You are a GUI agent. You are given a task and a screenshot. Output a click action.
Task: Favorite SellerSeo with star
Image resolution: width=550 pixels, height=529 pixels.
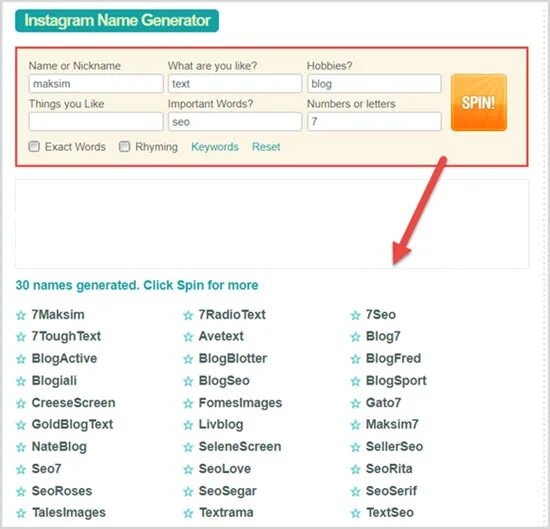(356, 447)
